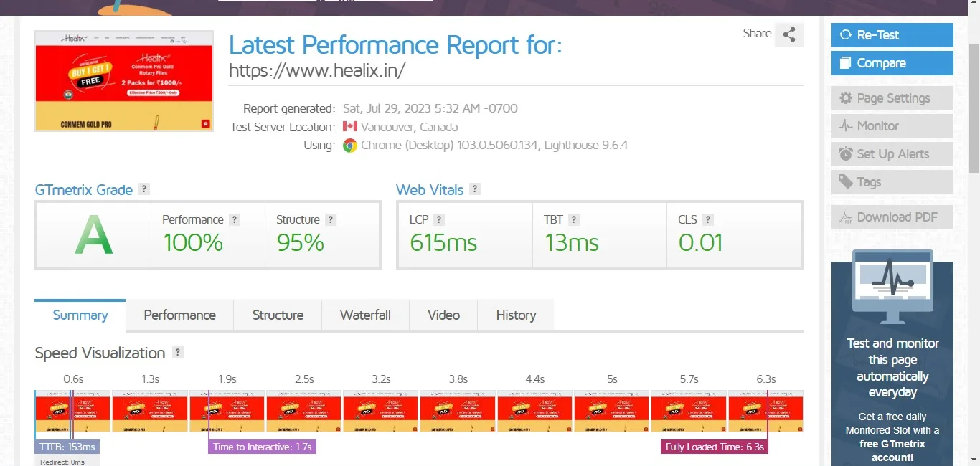This screenshot has width=980, height=466.
Task: Click the Canada flag icon
Action: point(350,127)
